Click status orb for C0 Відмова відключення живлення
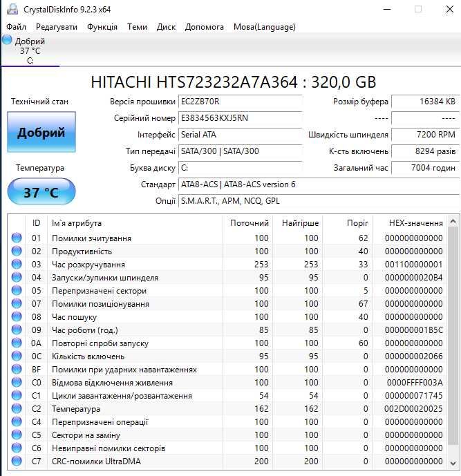The height and width of the screenshot is (476, 461). tap(17, 382)
